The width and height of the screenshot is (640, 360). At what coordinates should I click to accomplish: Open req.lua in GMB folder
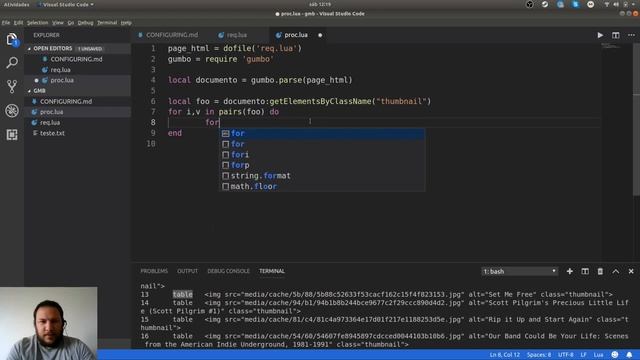pyautogui.click(x=50, y=122)
